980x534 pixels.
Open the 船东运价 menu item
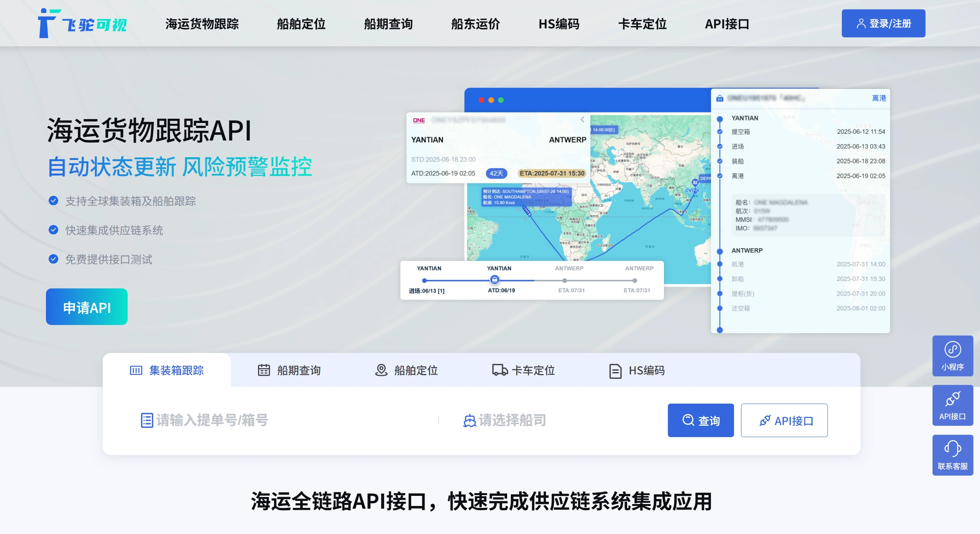(475, 24)
